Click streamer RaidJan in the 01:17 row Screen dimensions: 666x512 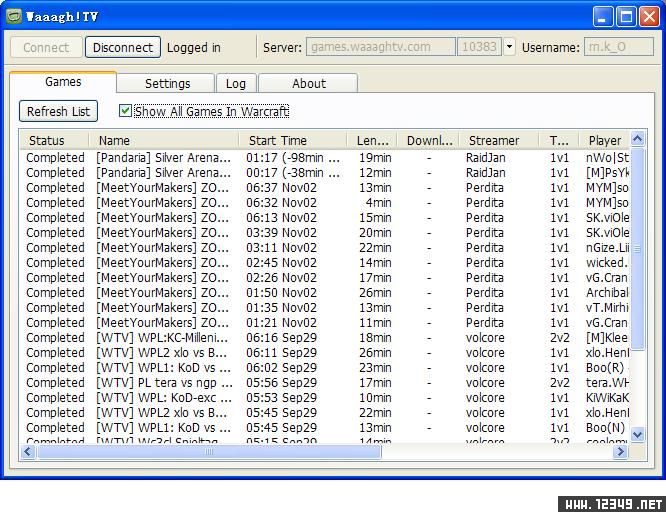click(x=485, y=158)
